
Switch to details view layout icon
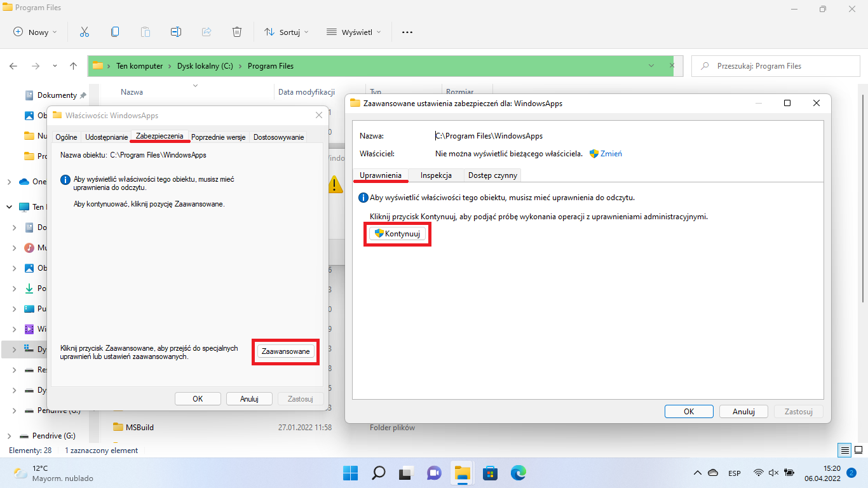pyautogui.click(x=844, y=451)
